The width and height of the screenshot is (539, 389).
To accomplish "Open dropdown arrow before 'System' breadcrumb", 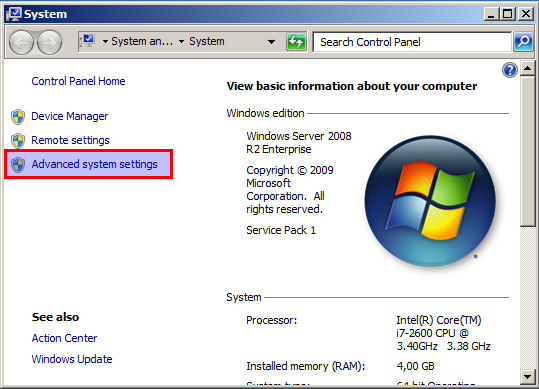I will tap(182, 42).
